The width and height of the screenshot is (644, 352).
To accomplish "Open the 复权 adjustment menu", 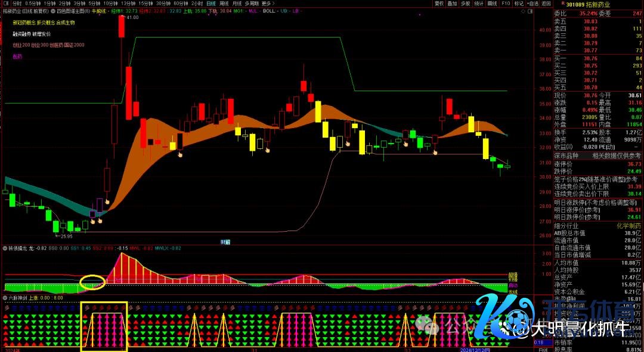I will click(x=439, y=4).
